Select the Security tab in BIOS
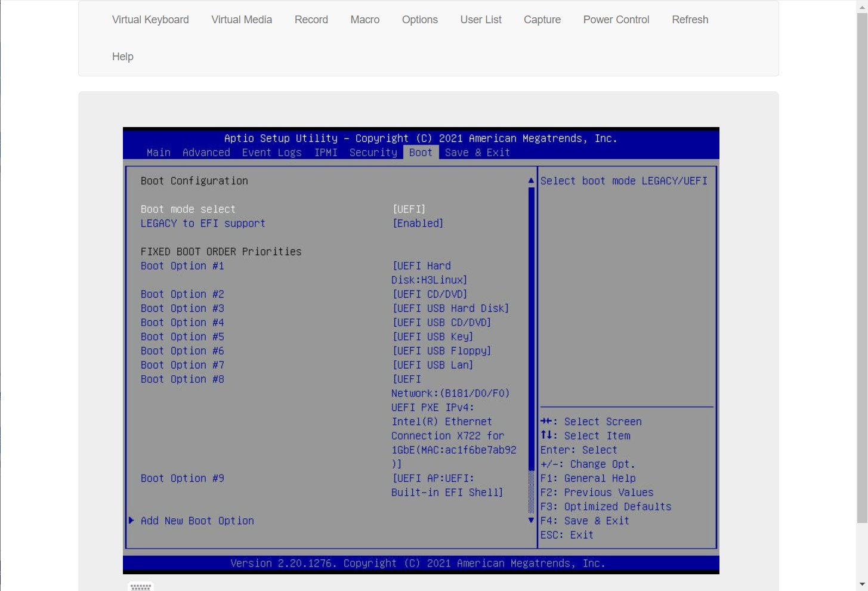The image size is (868, 591). (373, 153)
